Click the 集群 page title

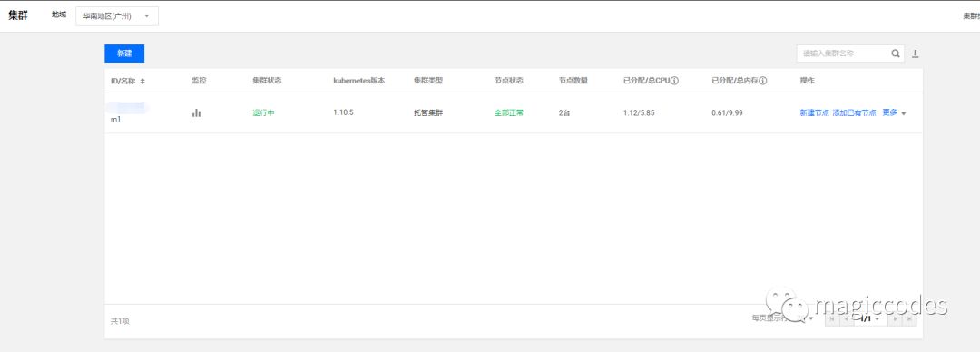tap(18, 15)
